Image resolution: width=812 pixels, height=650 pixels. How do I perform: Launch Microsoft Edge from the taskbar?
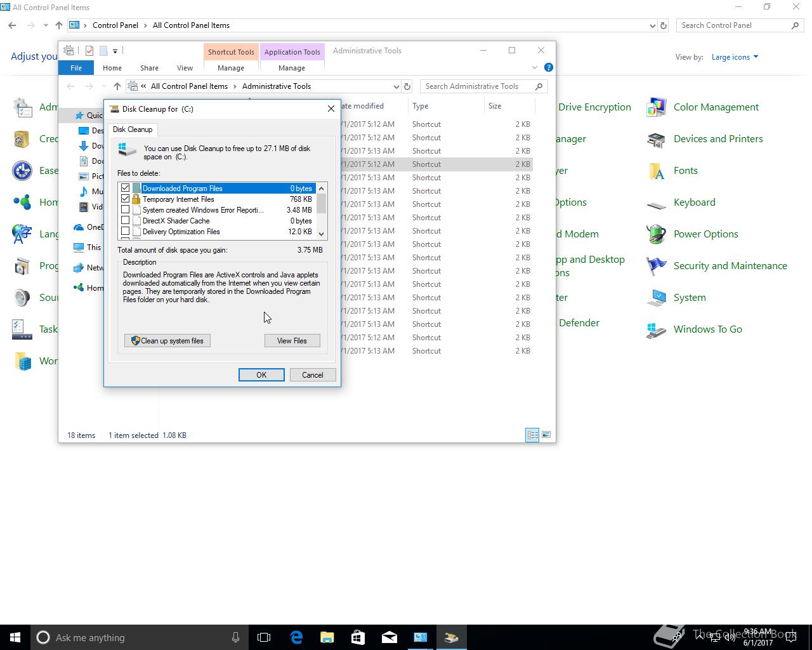(x=296, y=637)
